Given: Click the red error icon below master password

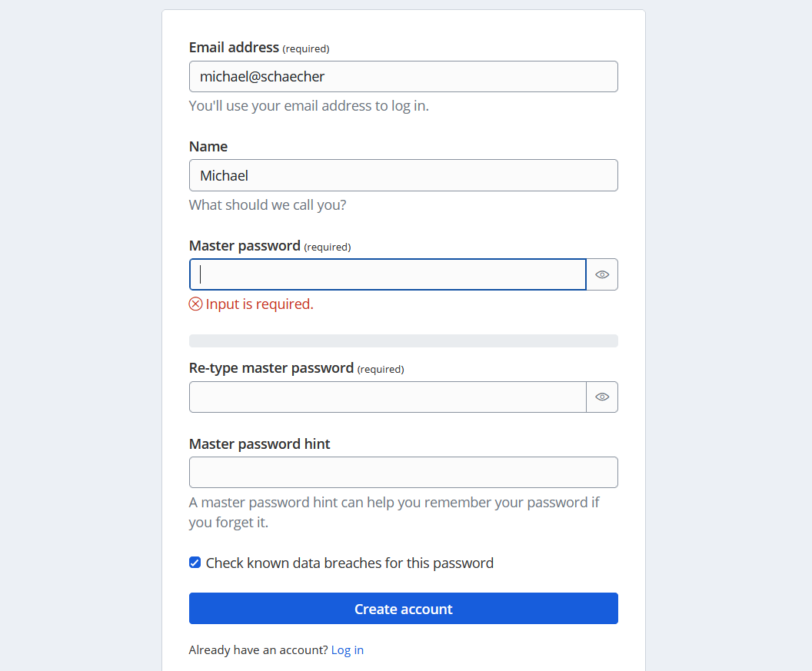Looking at the screenshot, I should pyautogui.click(x=195, y=304).
